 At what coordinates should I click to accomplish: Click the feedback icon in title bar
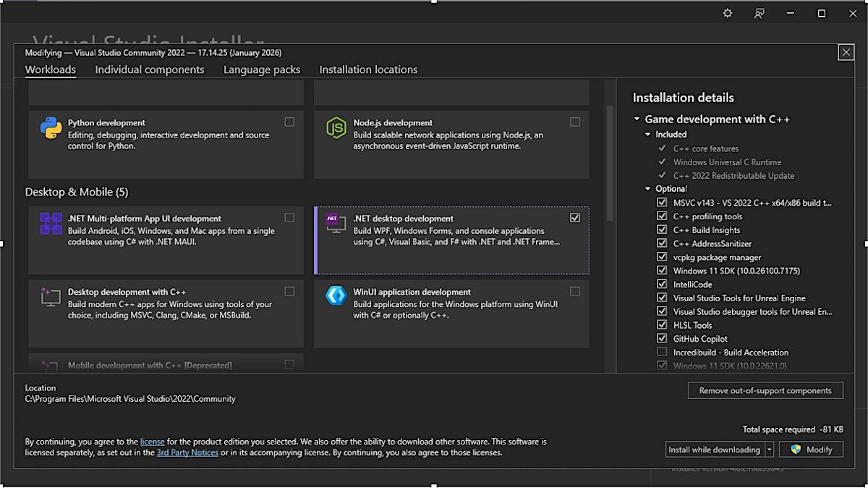coord(759,13)
